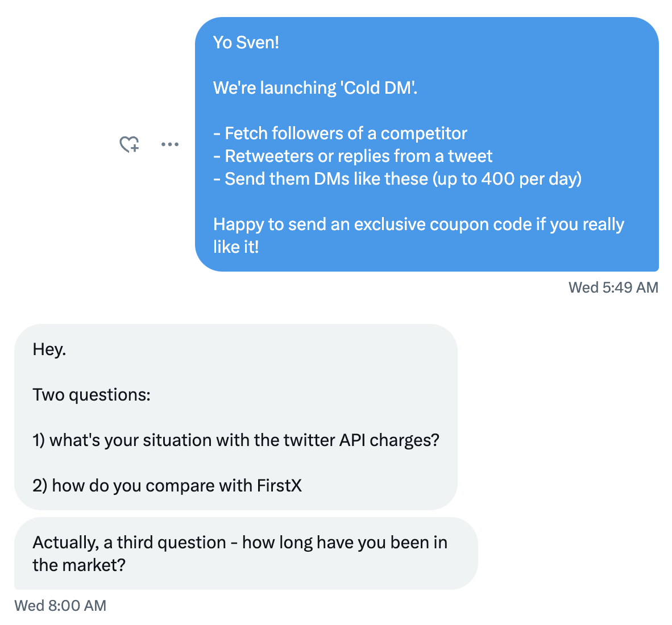
Task: Click the question about twitter API charges
Action: (236, 440)
